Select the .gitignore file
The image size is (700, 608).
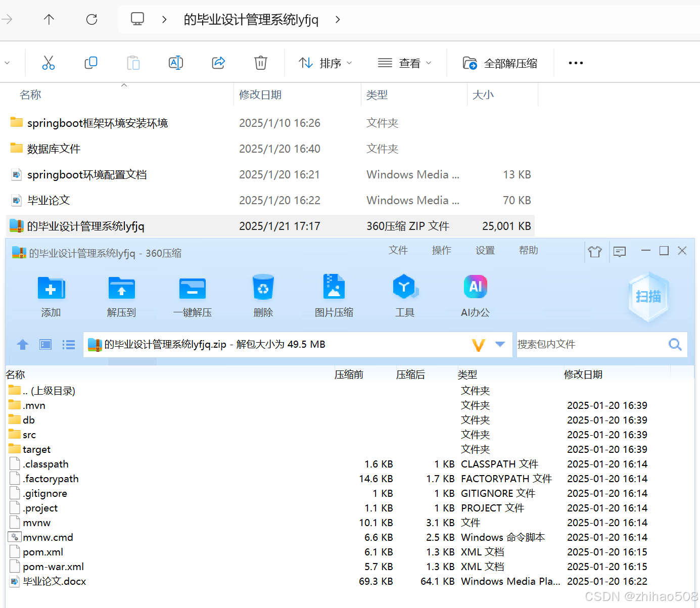38,493
